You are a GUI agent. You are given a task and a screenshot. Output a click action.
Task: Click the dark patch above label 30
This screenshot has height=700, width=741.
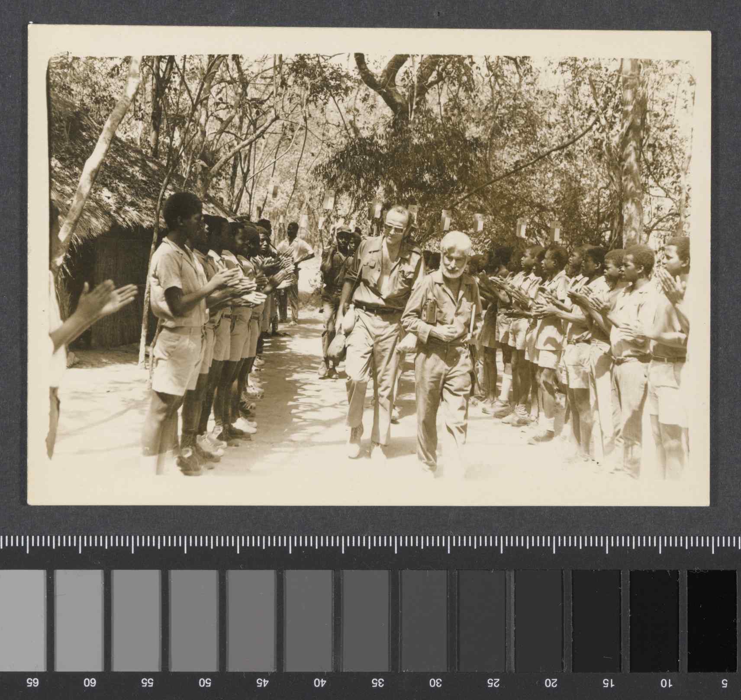424,620
